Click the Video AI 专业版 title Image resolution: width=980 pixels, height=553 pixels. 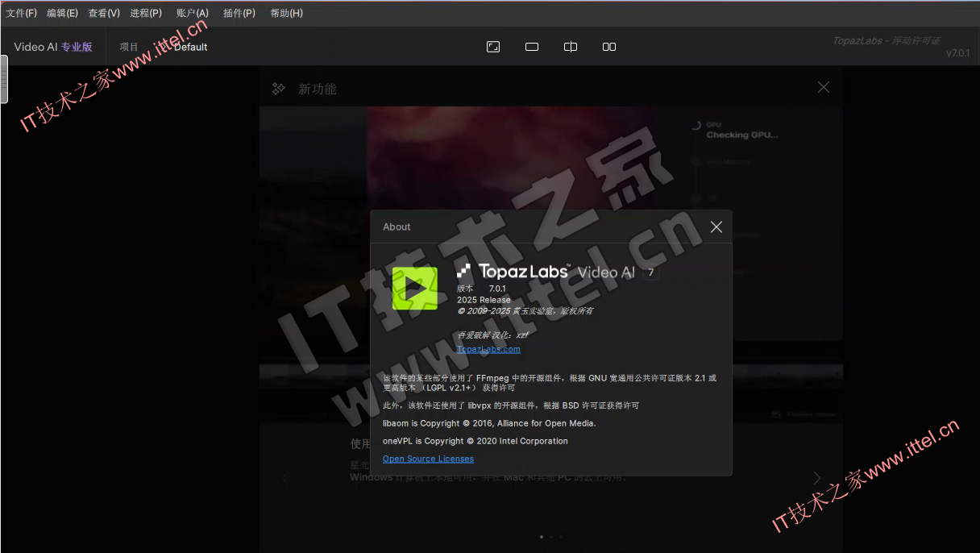click(x=53, y=47)
